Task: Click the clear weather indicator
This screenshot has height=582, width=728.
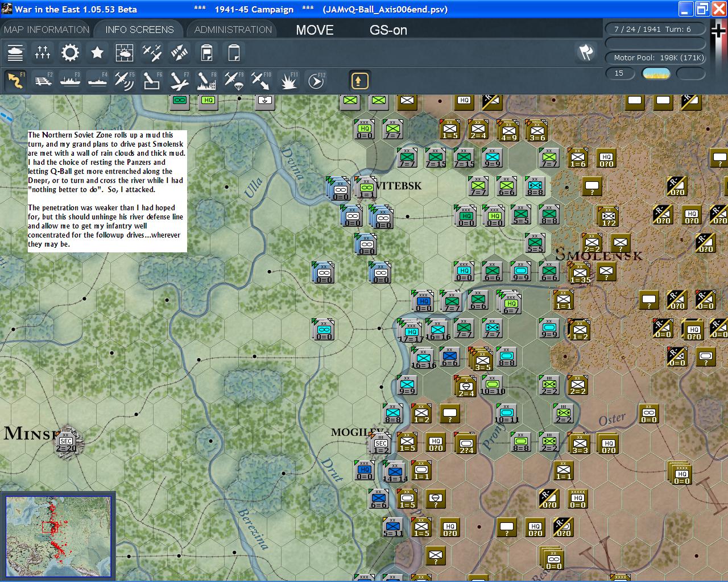Action: (x=656, y=73)
